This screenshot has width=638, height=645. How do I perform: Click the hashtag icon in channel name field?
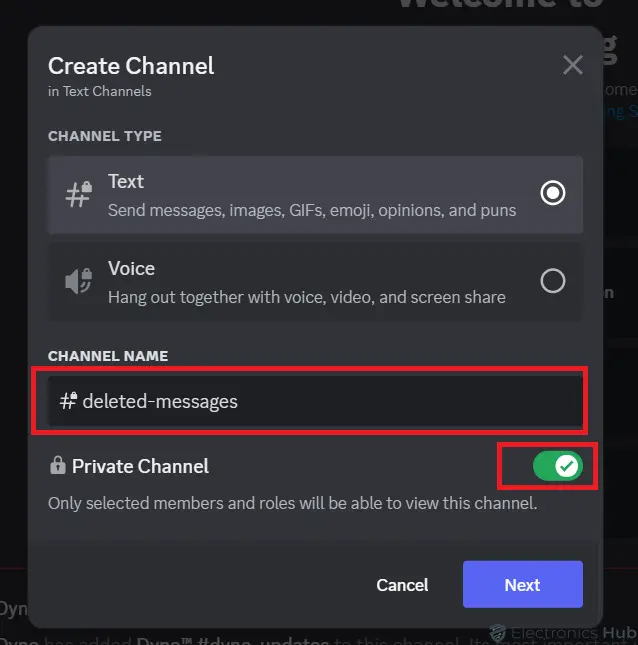tap(68, 401)
